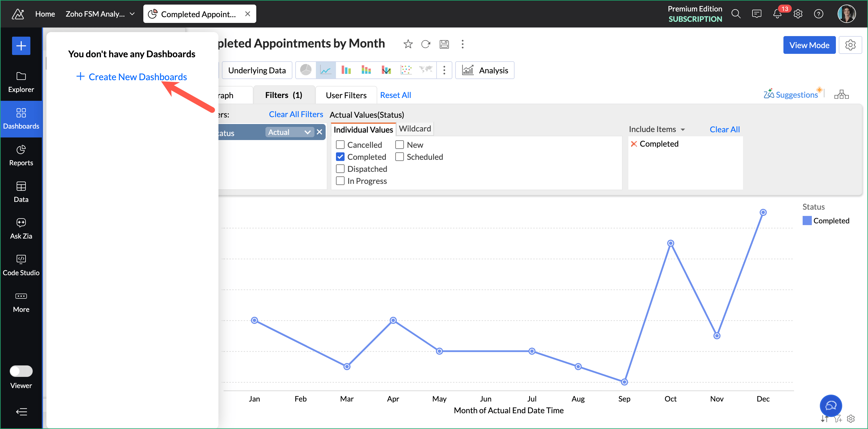Select the pie chart type icon
868x429 pixels.
(306, 70)
